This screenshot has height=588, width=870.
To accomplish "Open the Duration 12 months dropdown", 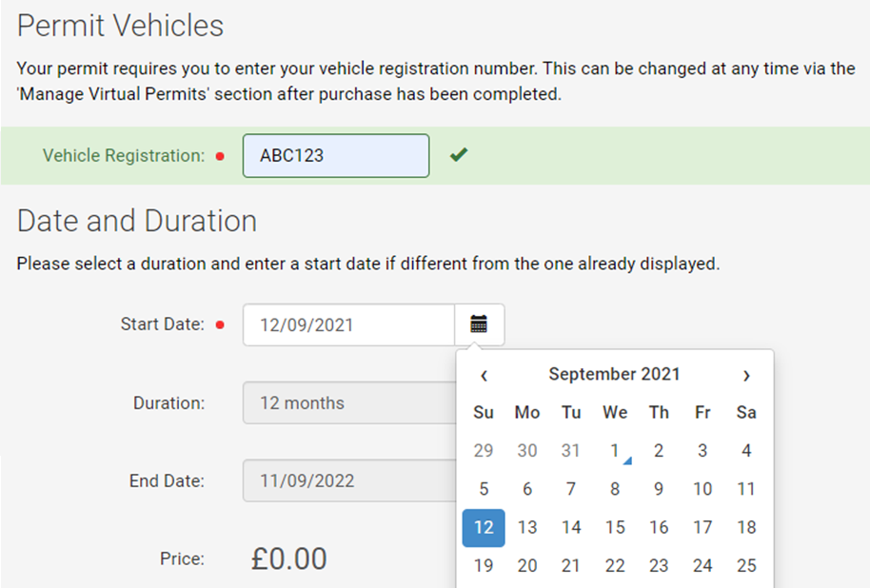I will coord(349,402).
